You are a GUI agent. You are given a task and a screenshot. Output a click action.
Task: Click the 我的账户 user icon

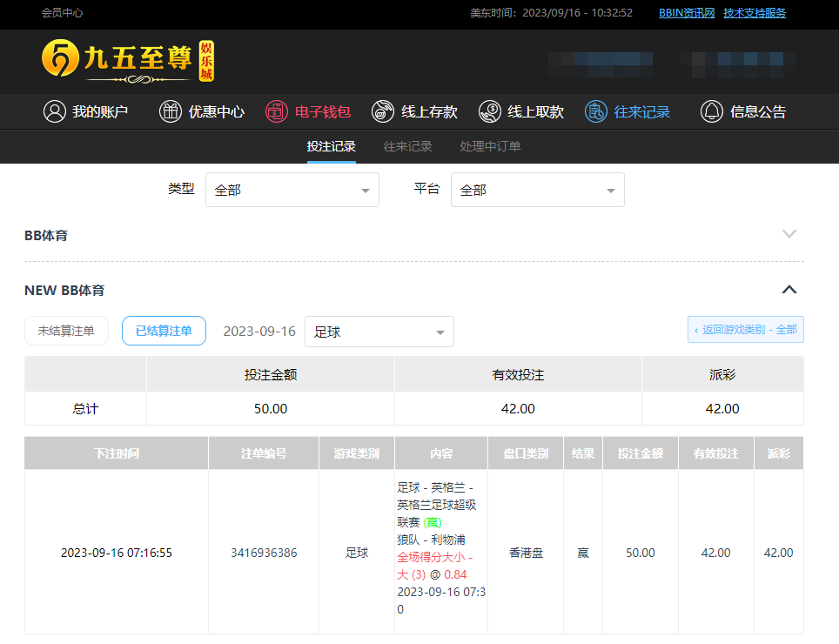[x=55, y=111]
